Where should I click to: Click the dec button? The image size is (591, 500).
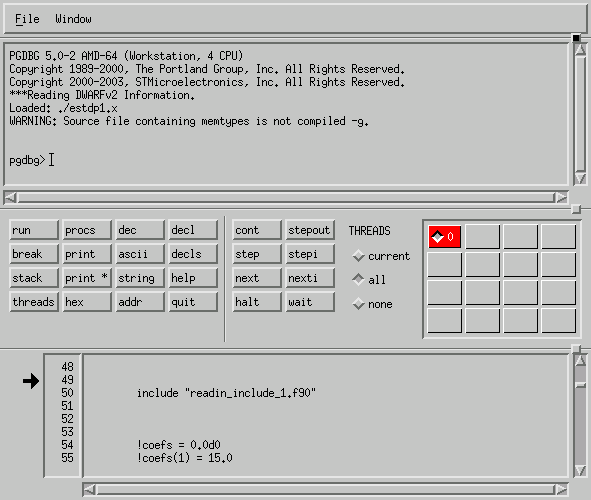[x=140, y=230]
